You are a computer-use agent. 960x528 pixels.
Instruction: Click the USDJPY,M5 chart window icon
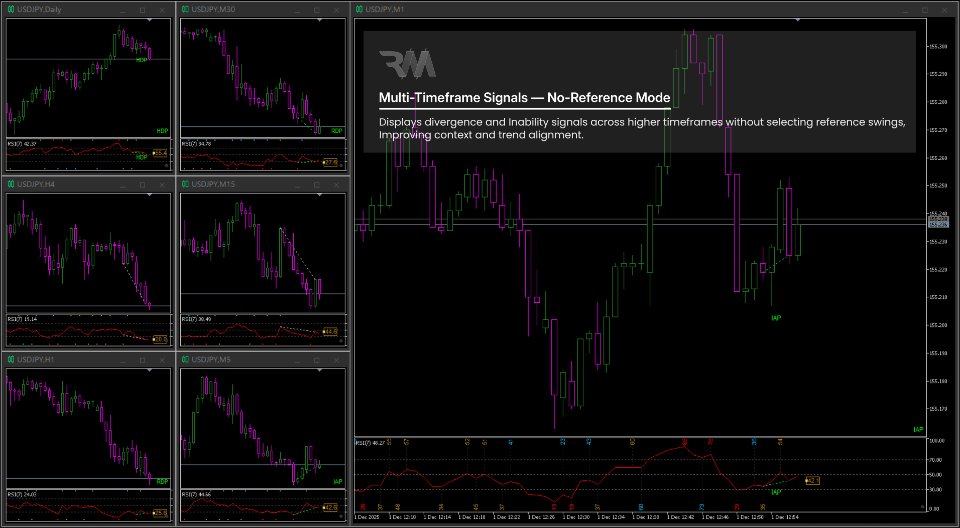pyautogui.click(x=186, y=359)
